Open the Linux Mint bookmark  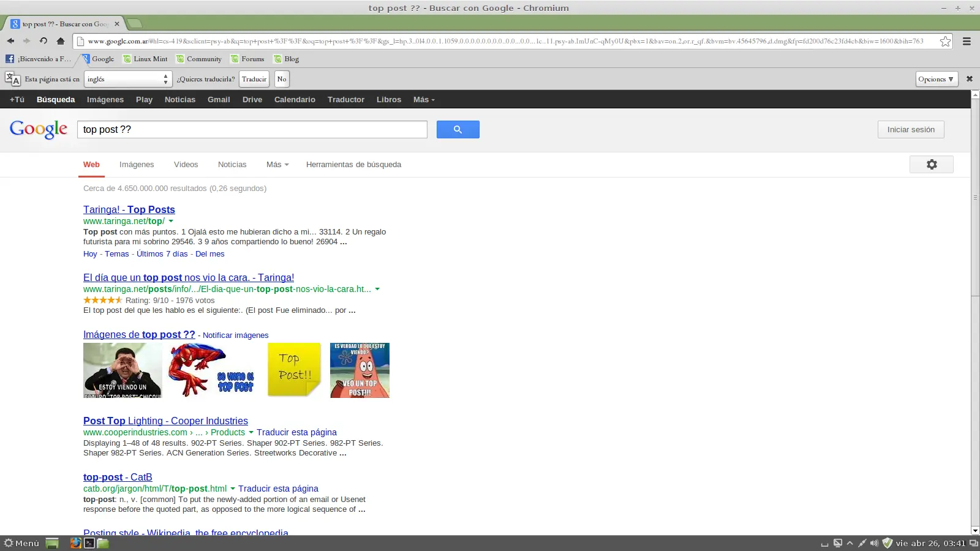[x=145, y=59]
